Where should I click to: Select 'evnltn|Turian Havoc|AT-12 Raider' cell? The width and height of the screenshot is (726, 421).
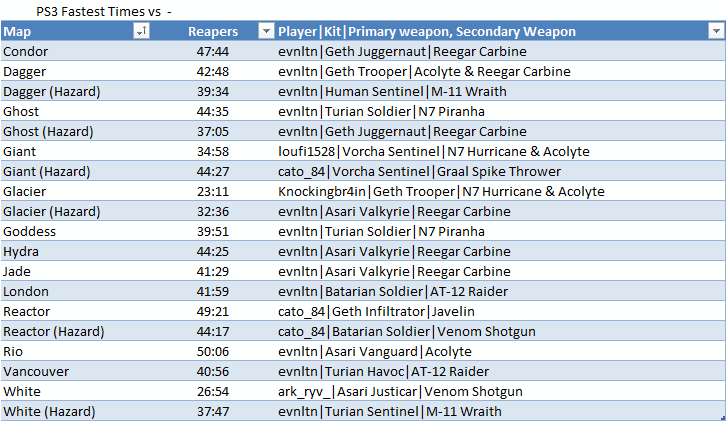tap(501, 371)
